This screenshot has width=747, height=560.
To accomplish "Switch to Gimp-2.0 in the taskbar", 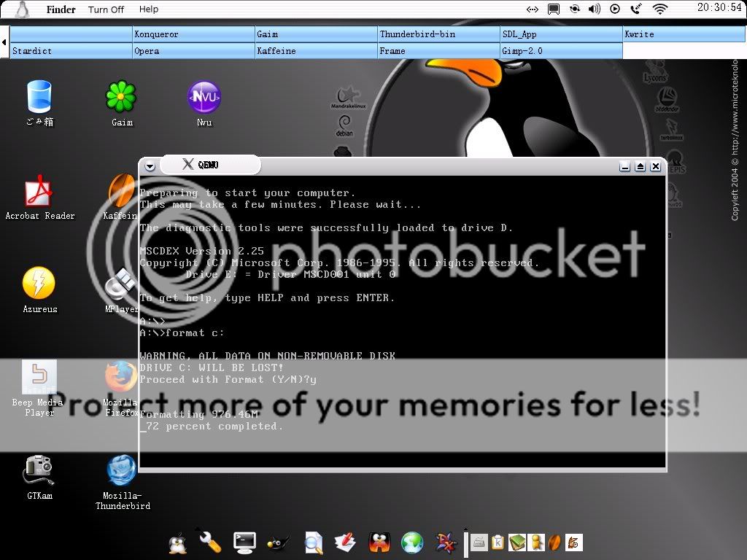I will tap(561, 50).
